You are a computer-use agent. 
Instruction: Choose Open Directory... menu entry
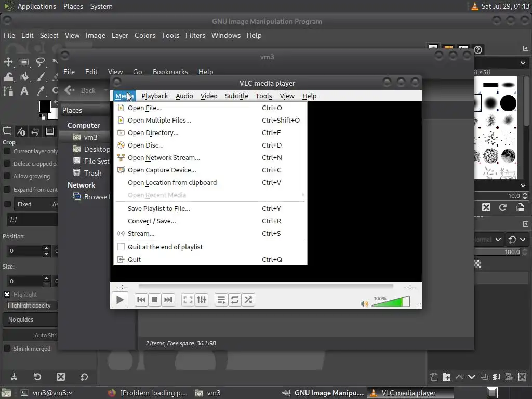click(210, 133)
